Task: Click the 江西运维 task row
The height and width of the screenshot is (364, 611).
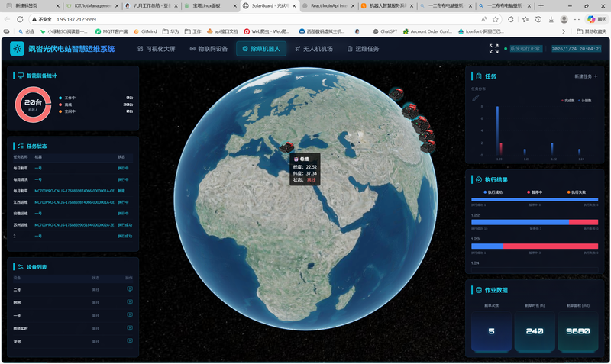Action: [x=73, y=202]
